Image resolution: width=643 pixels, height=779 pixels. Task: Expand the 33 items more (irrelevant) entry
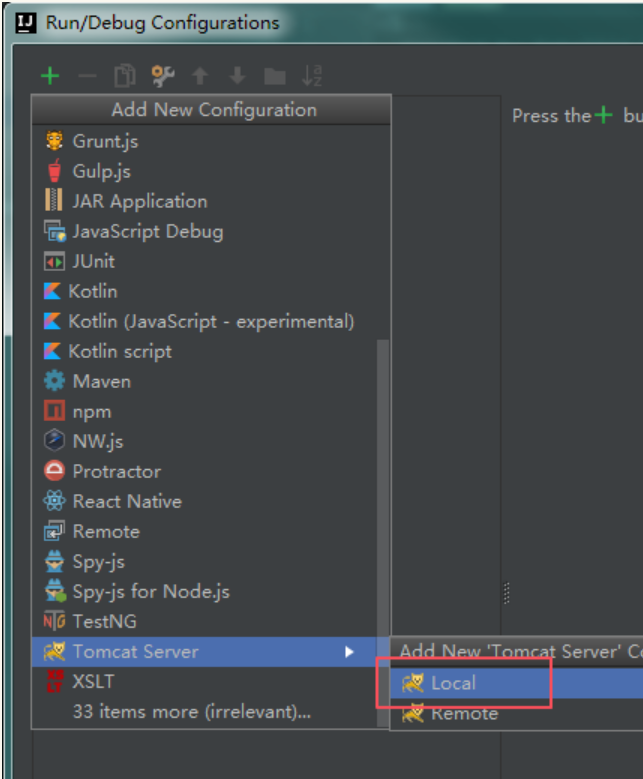tap(192, 711)
